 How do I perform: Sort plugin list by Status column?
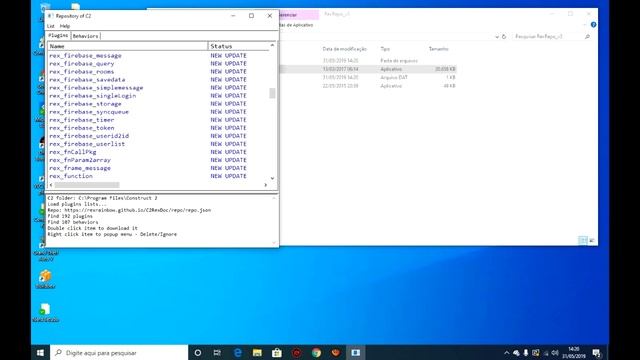(x=238, y=46)
